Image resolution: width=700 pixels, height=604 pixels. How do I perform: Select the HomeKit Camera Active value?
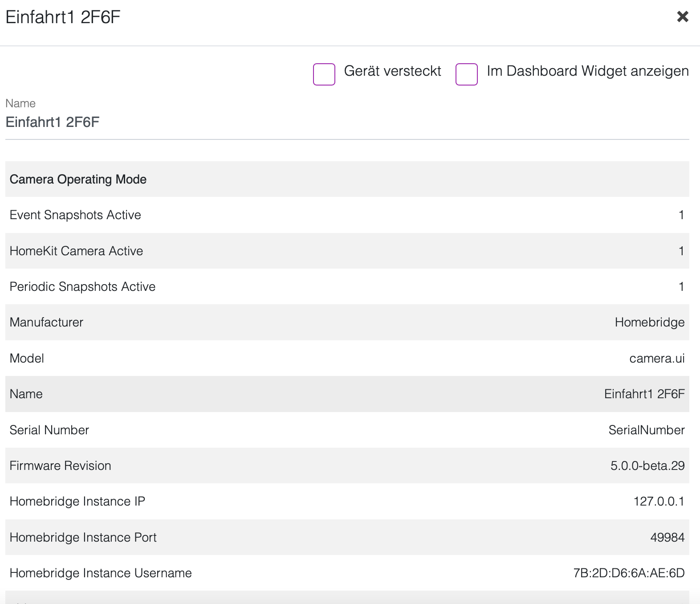pos(681,251)
